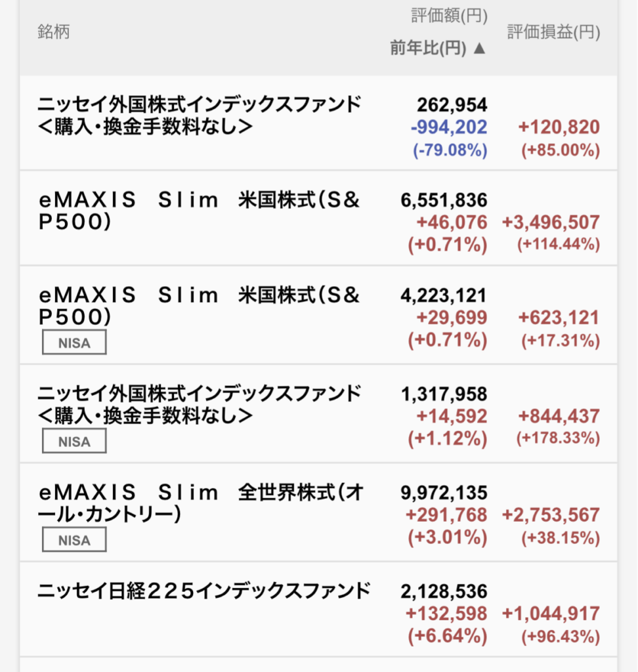Click the (+178.33%) profit percentage
Viewport: 638px width, 672px height.
tap(558, 438)
